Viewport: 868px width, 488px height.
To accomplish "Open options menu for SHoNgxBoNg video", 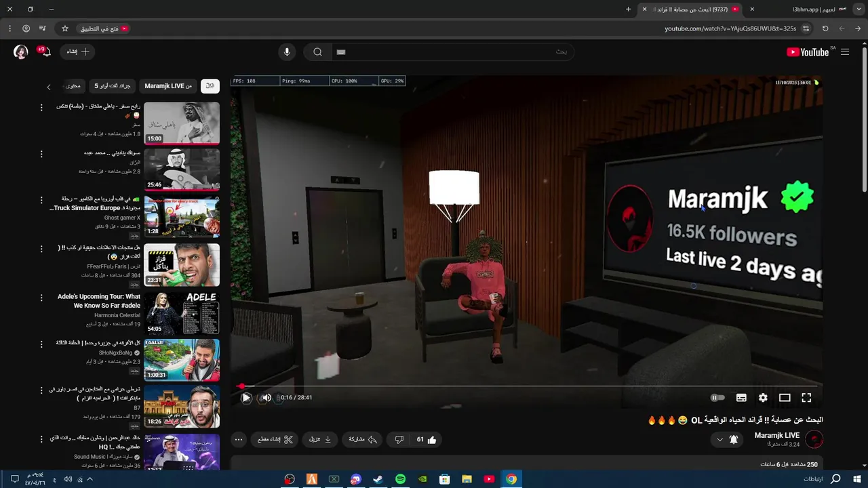I will click(x=41, y=344).
